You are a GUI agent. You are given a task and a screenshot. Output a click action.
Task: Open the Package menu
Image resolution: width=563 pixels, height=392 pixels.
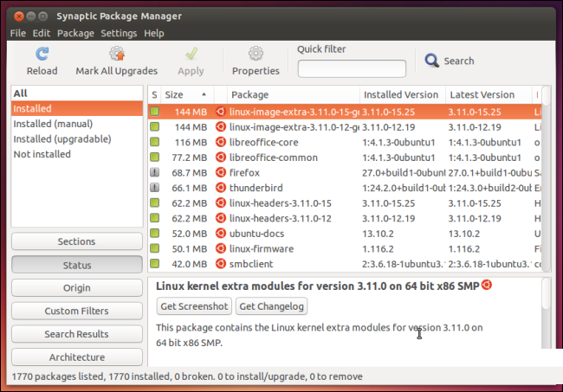click(75, 33)
